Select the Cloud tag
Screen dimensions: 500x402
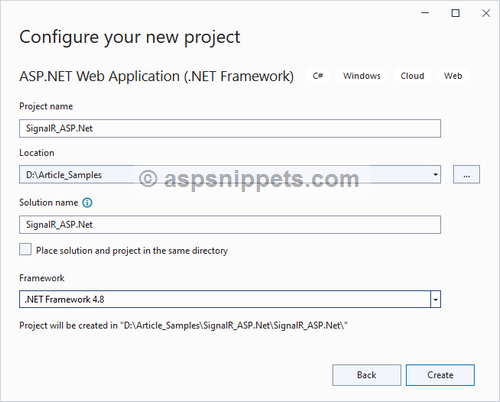click(412, 76)
